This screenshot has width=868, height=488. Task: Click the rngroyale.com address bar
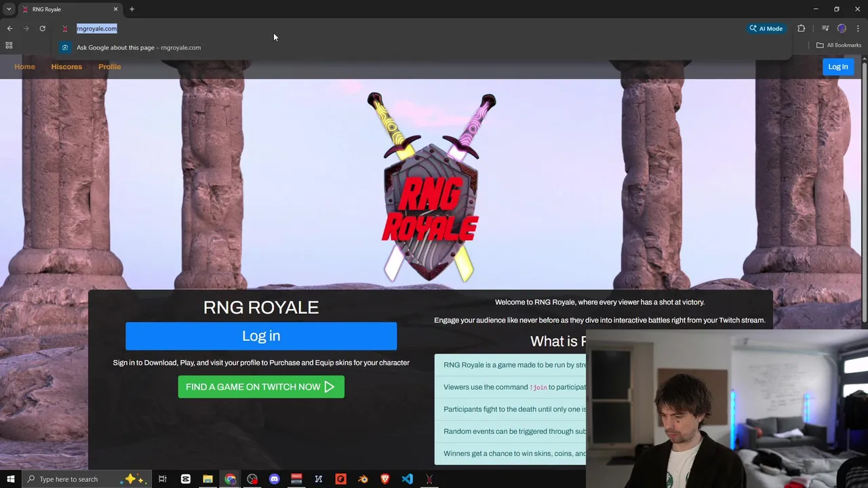coord(96,28)
